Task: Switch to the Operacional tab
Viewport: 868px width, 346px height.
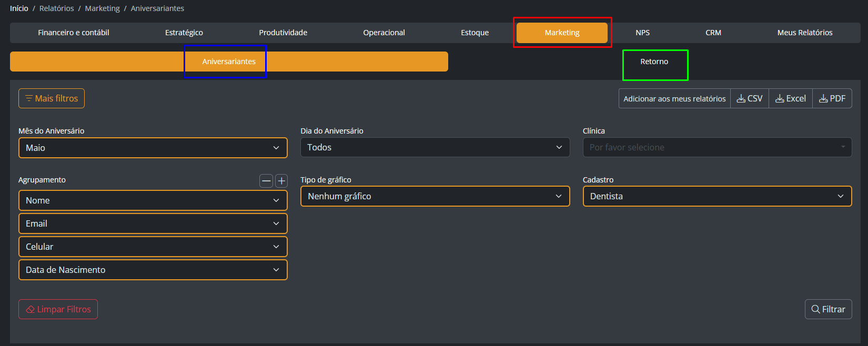Action: point(384,33)
